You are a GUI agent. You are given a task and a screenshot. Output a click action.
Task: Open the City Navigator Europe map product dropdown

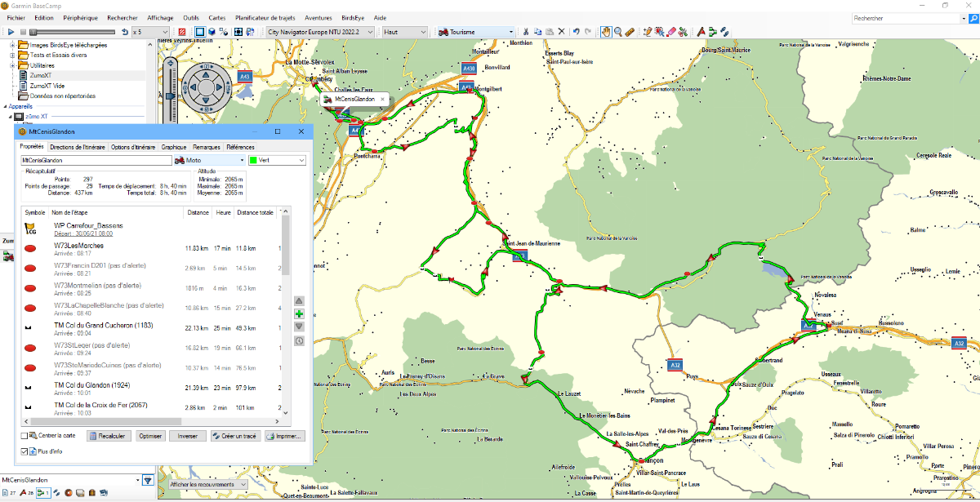(319, 32)
